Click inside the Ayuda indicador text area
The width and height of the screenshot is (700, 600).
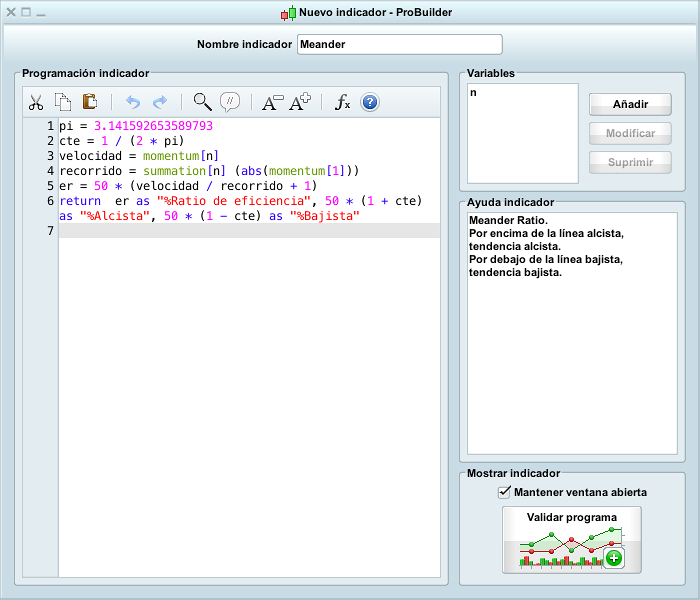571,350
